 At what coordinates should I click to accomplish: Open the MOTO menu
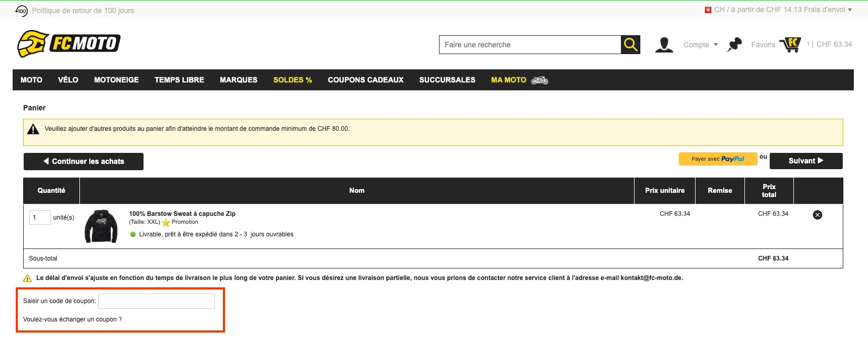click(32, 80)
